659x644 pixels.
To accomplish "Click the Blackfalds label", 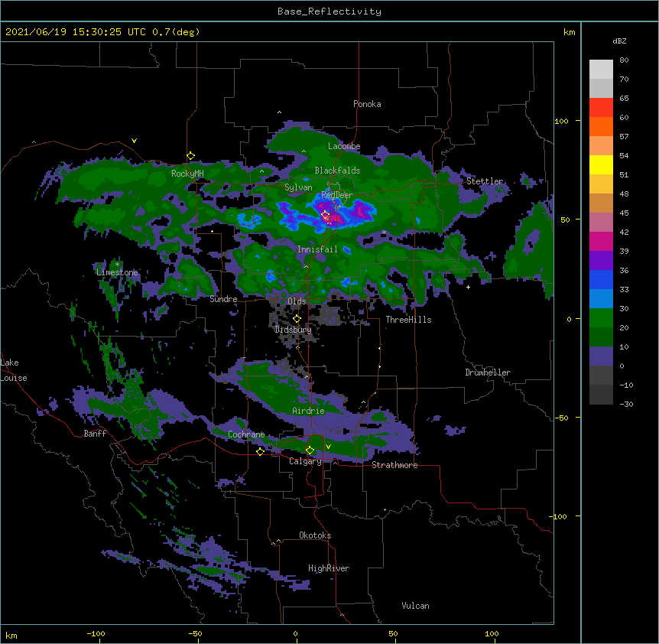I will point(337,171).
